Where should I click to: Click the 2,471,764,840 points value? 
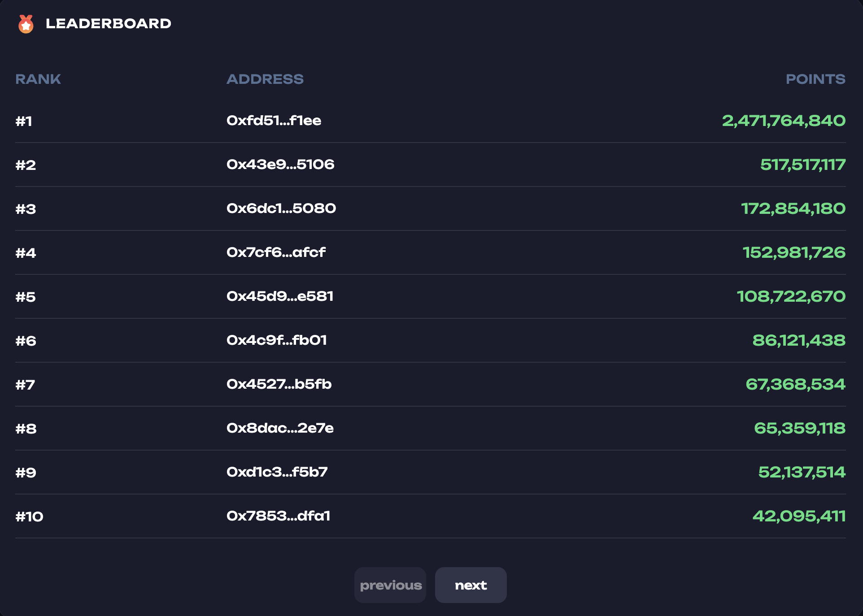tap(784, 121)
